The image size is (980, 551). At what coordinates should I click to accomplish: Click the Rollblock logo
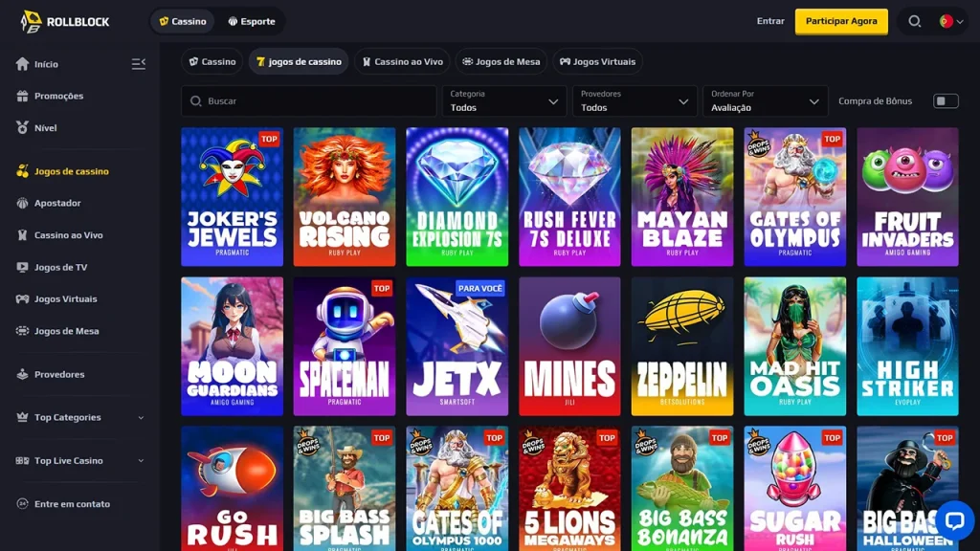(65, 21)
